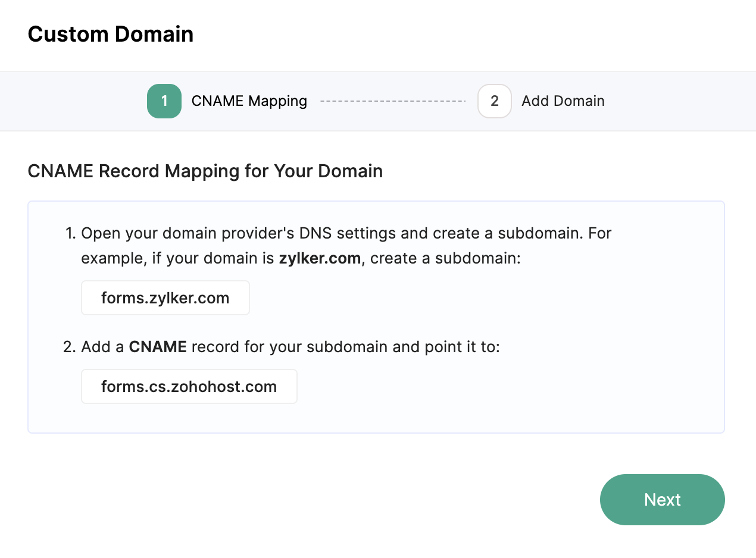Select step 1 CNAME Mapping badge
Viewport: 756px width, 558px height.
point(164,101)
